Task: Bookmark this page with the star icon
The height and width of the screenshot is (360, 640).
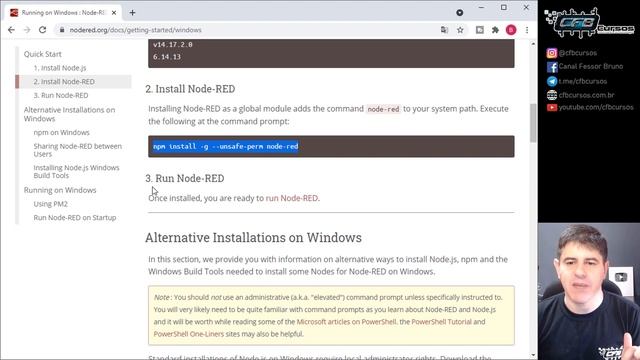Action: pyautogui.click(x=460, y=30)
